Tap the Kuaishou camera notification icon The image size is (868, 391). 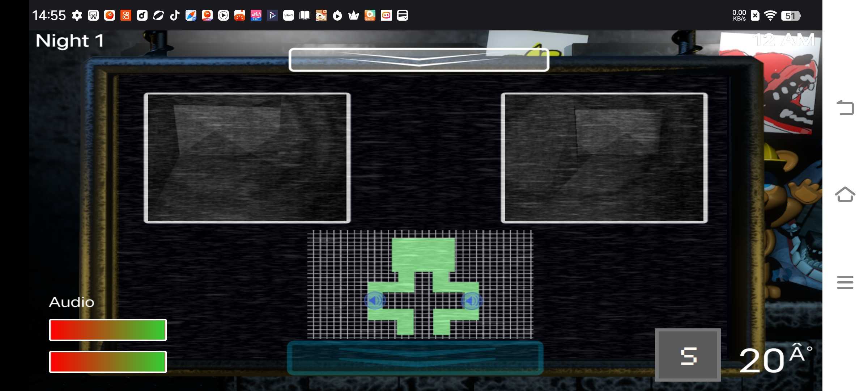(126, 15)
